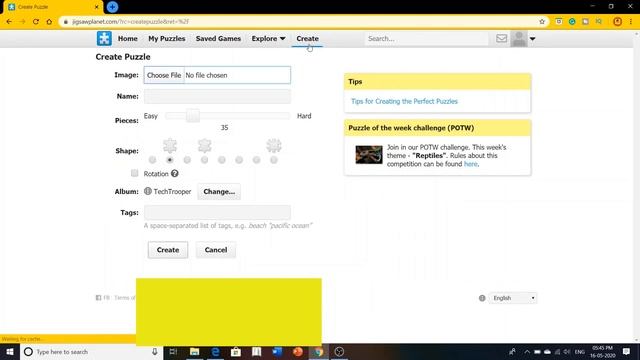Click the volume icon in the system tray
640x360 pixels.
[x=567, y=352]
